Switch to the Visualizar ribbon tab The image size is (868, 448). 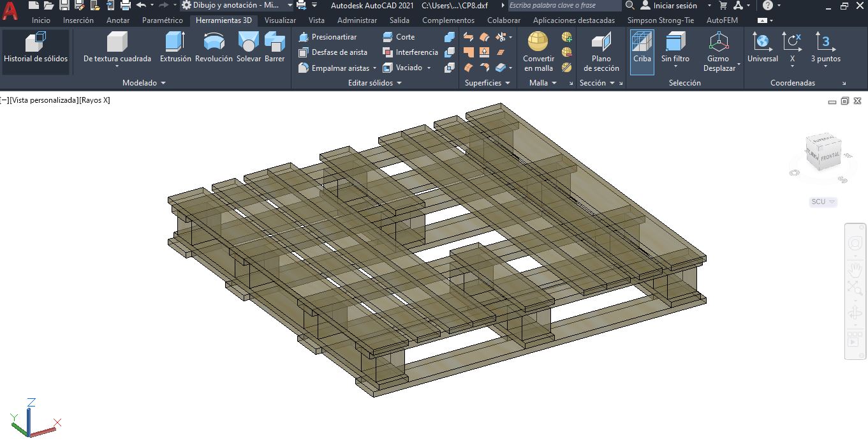tap(280, 20)
